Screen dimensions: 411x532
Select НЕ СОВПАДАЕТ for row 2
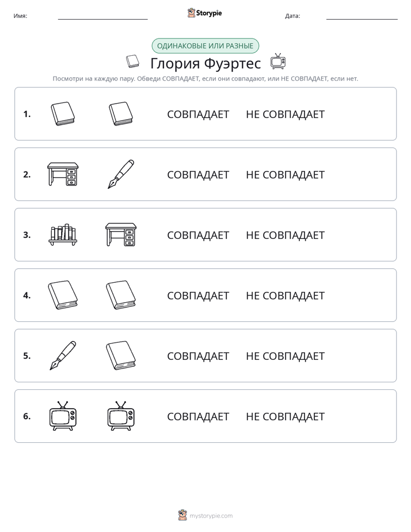[285, 174]
